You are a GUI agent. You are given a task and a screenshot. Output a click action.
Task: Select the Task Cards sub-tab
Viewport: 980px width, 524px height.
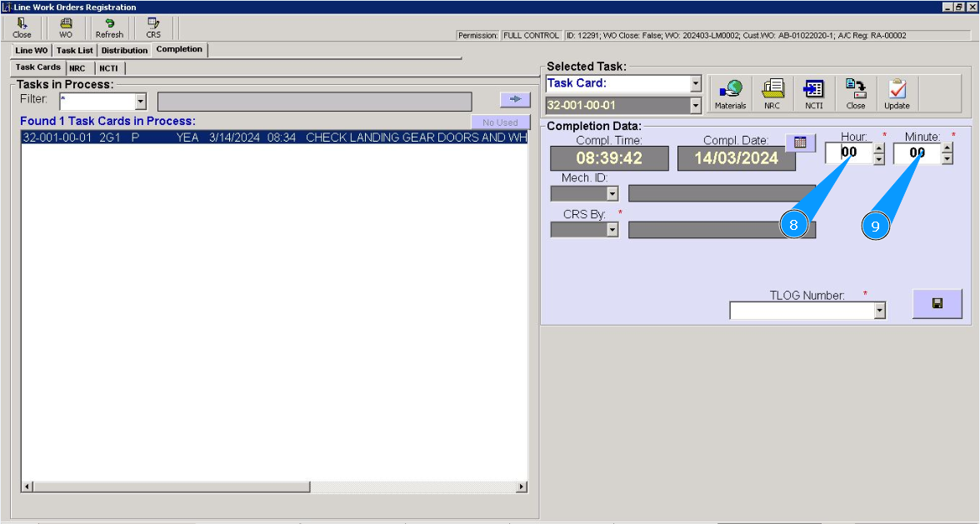click(x=38, y=67)
